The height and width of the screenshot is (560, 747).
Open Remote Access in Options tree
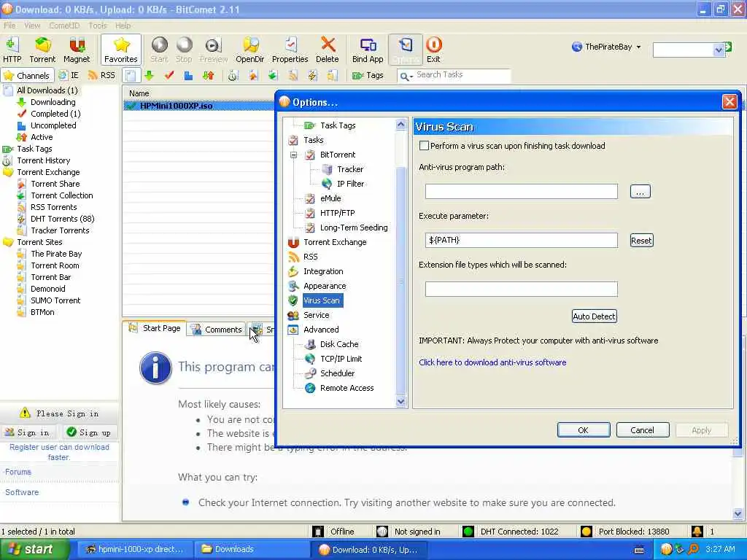pos(347,388)
